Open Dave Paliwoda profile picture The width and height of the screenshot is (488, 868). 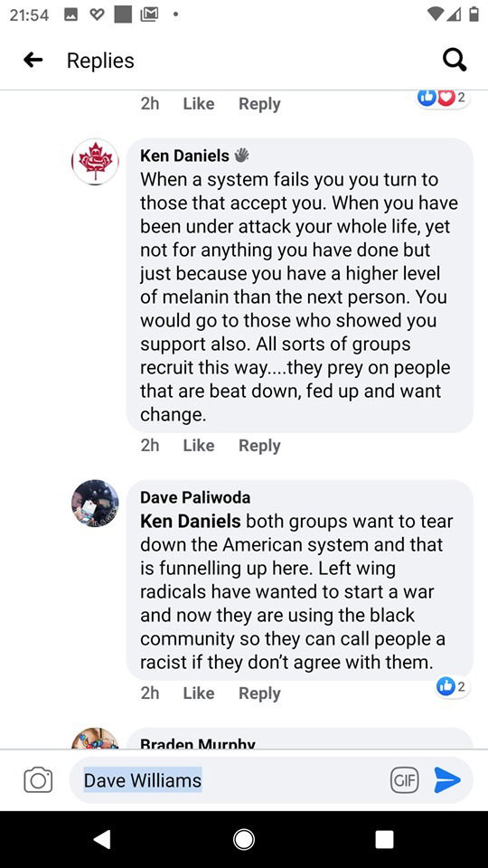(x=95, y=504)
